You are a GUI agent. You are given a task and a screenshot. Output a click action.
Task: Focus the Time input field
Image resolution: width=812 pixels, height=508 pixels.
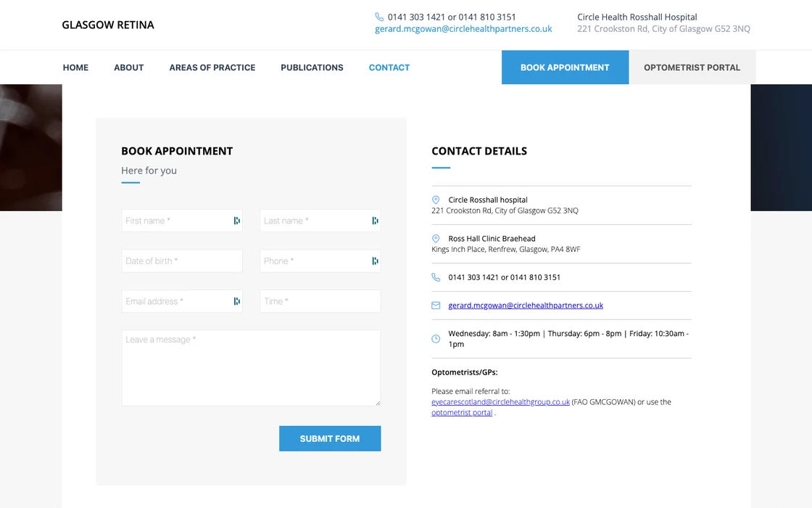click(x=320, y=302)
